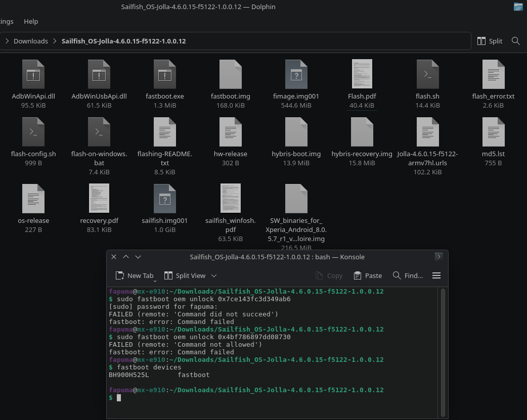Select the sailfish.img001 file icon

165,199
